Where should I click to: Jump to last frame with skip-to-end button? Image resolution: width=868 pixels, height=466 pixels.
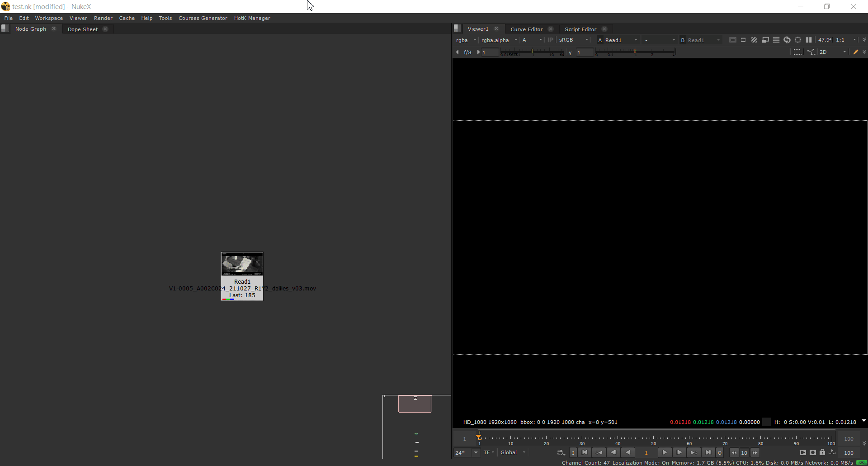708,452
